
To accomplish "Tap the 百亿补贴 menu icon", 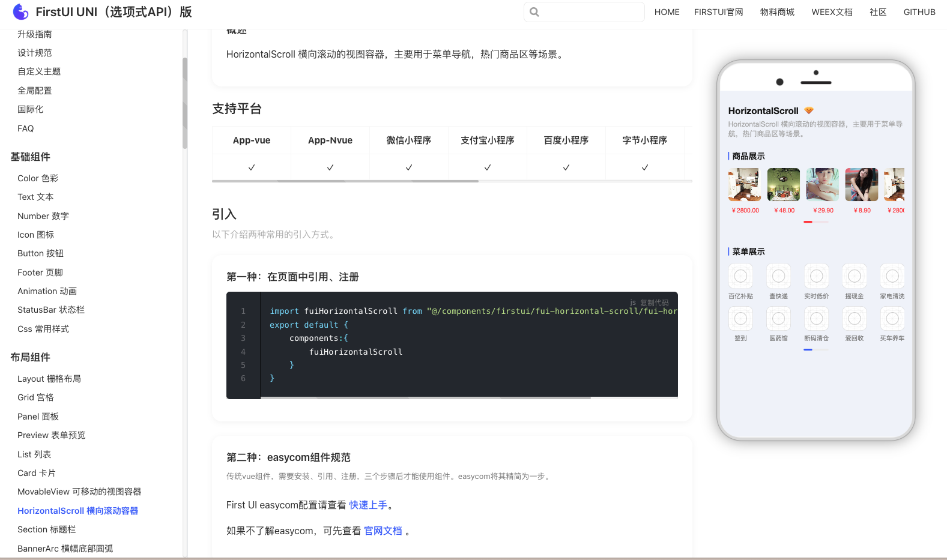I will (740, 276).
